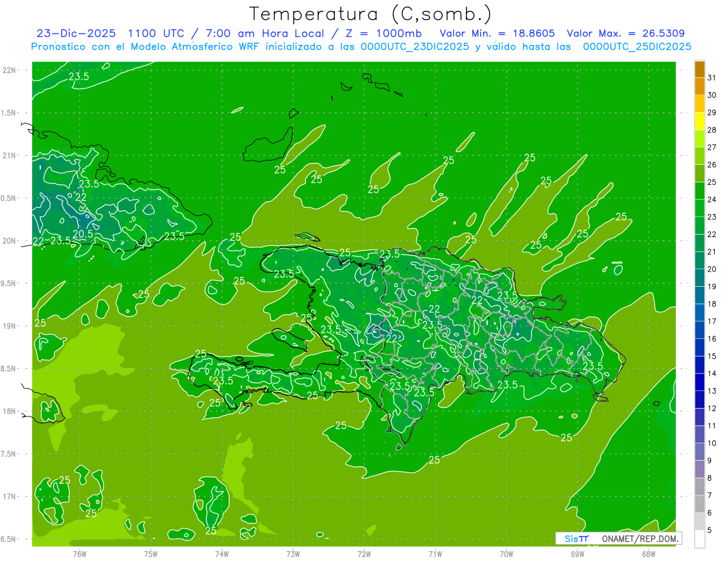Click the 22N latitude axis label
The height and width of the screenshot is (562, 728).
(x=10, y=70)
